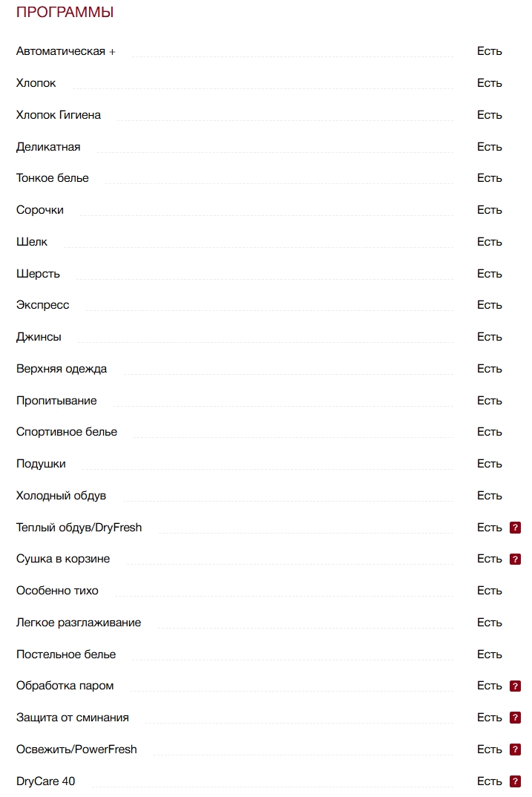The width and height of the screenshot is (532, 797).
Task: Click the Деликатная program label
Action: 48,147
